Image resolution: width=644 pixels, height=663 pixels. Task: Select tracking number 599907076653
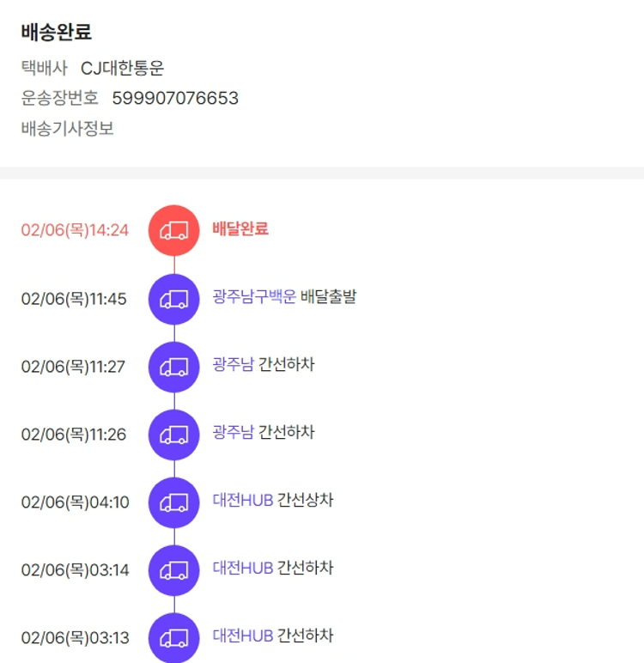(175, 98)
